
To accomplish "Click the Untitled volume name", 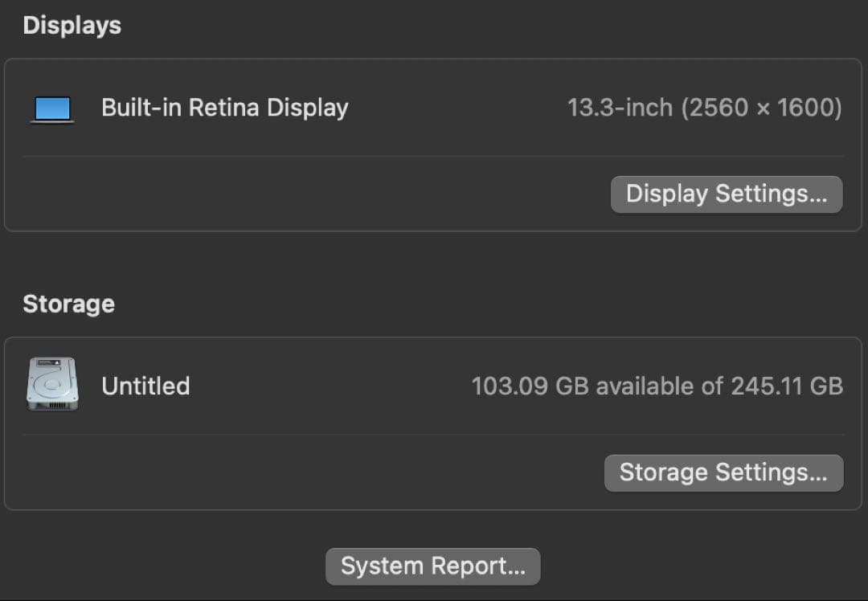I will 145,386.
